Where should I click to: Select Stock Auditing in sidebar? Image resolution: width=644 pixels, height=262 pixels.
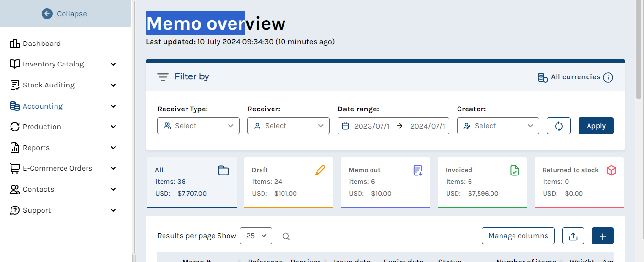49,85
